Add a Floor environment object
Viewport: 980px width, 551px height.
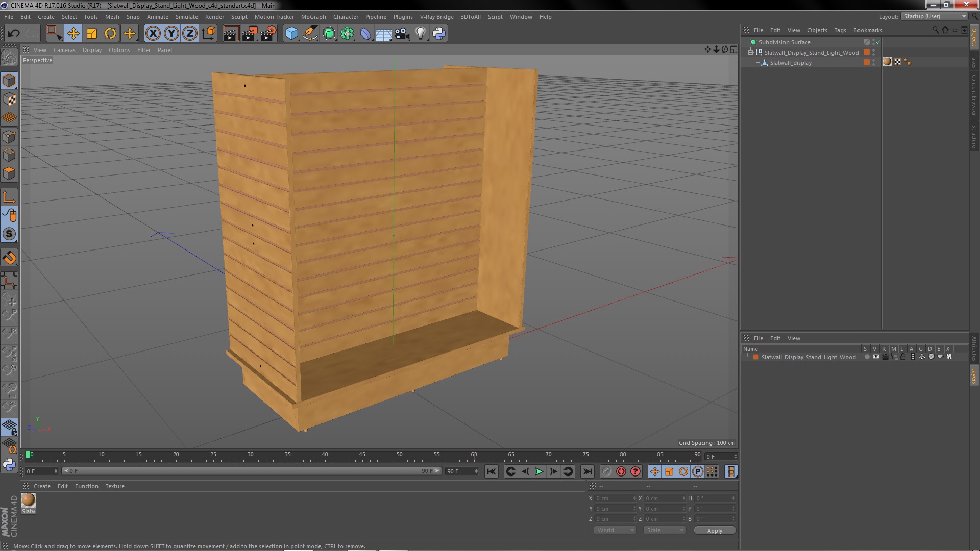pos(383,34)
